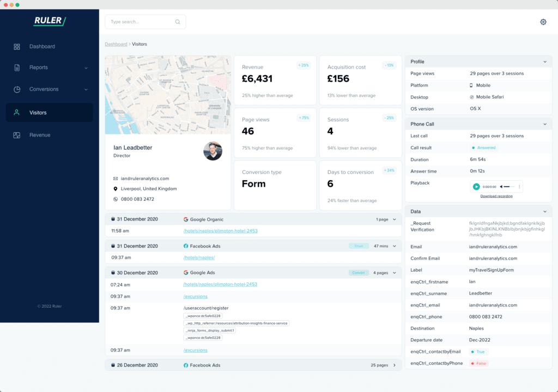Expand the 26 December 2020 Facebook Ads session
This screenshot has height=392, width=558.
coord(395,365)
